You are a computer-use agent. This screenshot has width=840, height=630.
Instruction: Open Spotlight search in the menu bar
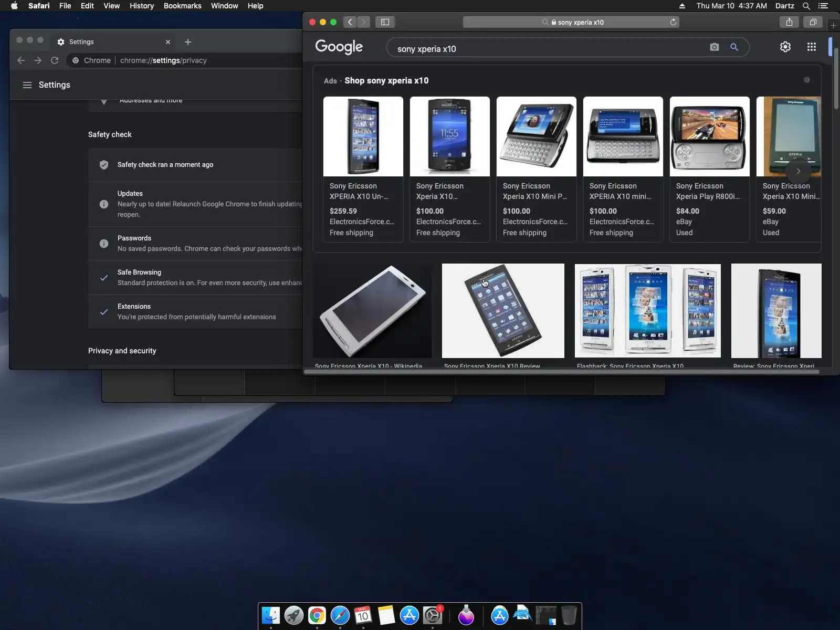pos(806,6)
